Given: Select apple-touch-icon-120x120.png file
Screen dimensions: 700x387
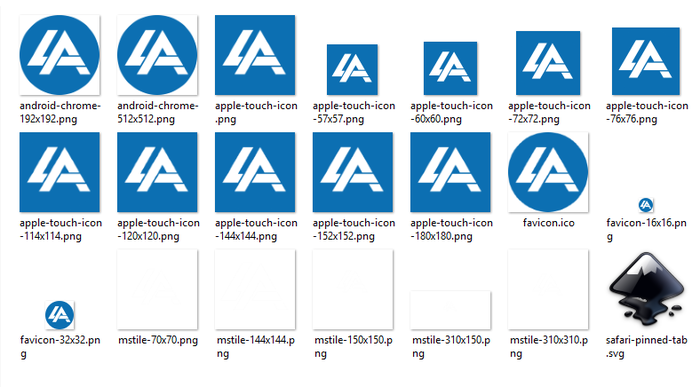Looking at the screenshot, I should (x=157, y=172).
